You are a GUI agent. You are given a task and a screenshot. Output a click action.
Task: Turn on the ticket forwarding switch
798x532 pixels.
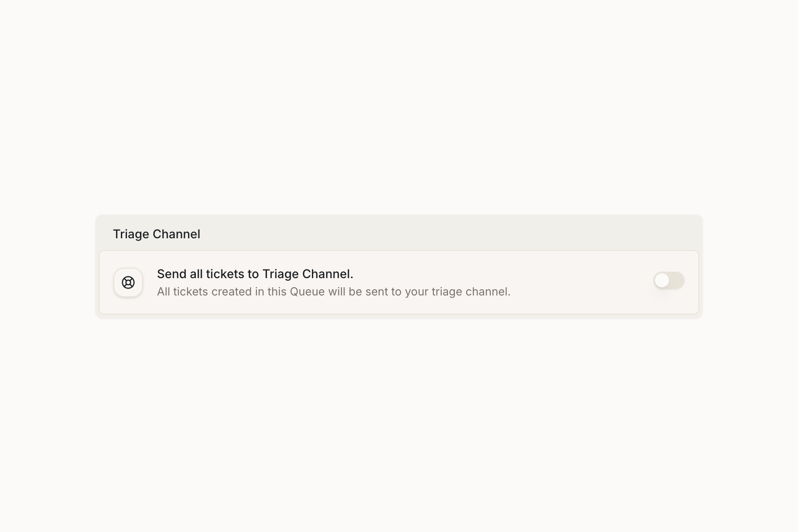pyautogui.click(x=668, y=280)
